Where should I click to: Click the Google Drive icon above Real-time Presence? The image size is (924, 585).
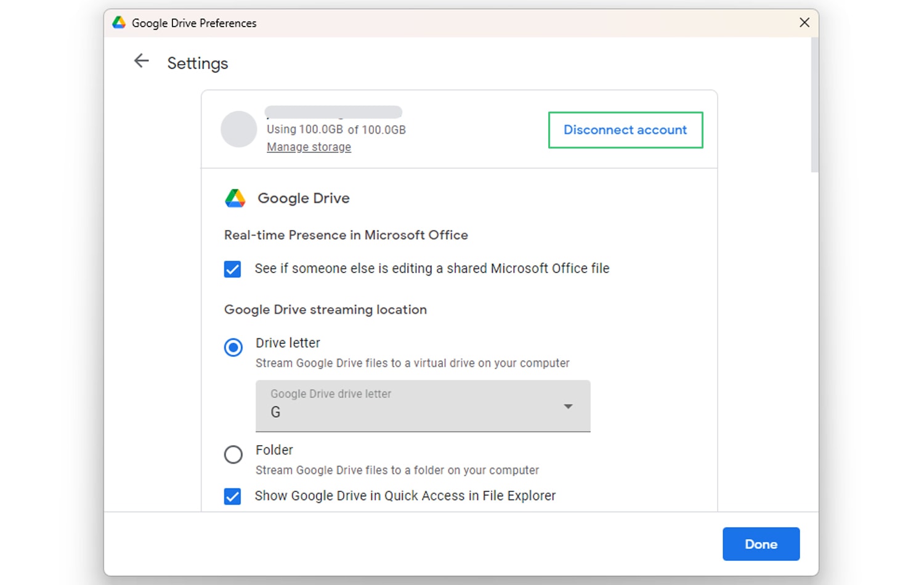pos(235,198)
